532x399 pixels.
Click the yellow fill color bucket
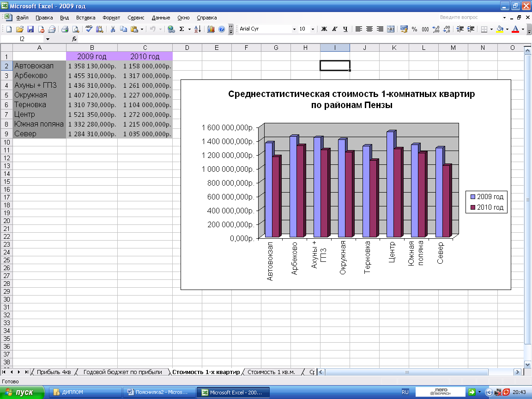[x=500, y=29]
